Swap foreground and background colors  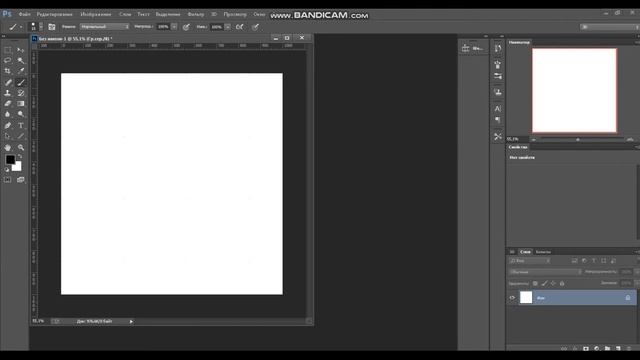[x=20, y=156]
